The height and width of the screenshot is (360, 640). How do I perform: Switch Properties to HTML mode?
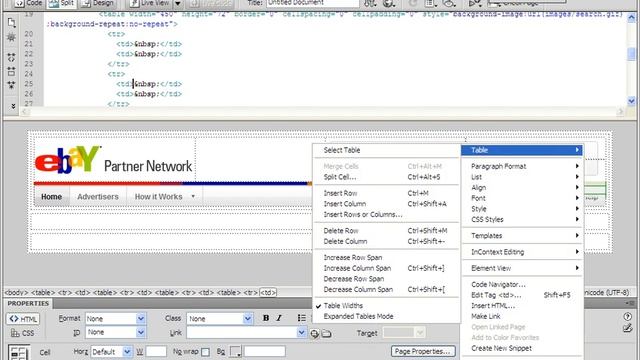(x=23, y=319)
